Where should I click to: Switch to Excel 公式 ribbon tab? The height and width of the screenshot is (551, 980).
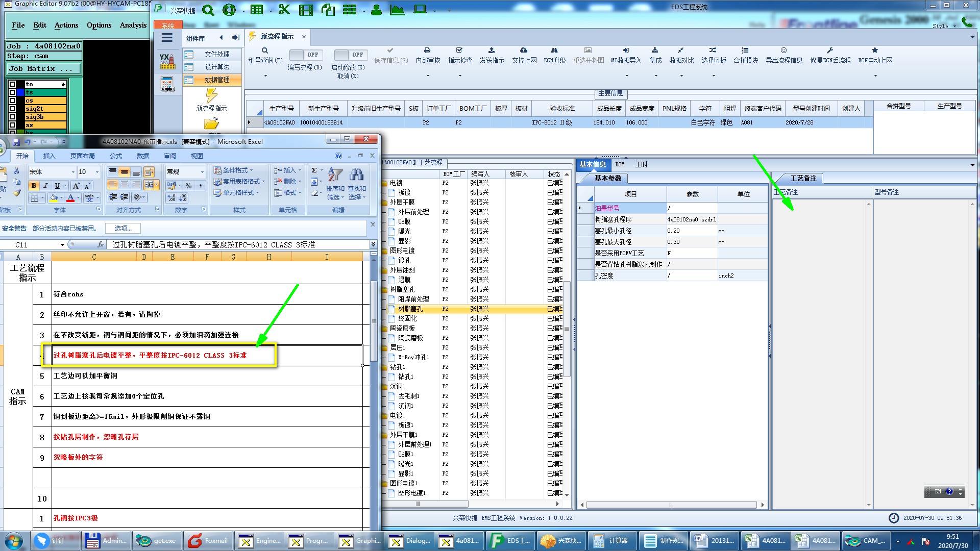coord(116,156)
